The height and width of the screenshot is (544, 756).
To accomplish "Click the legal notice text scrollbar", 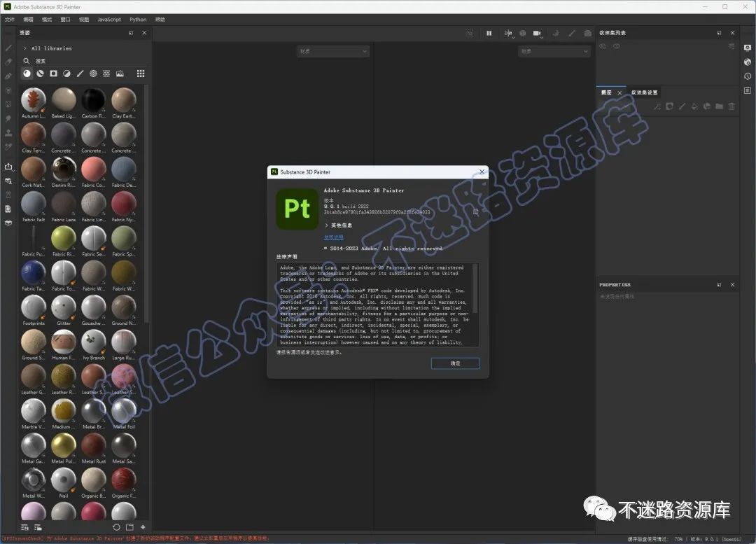I will pos(475,288).
